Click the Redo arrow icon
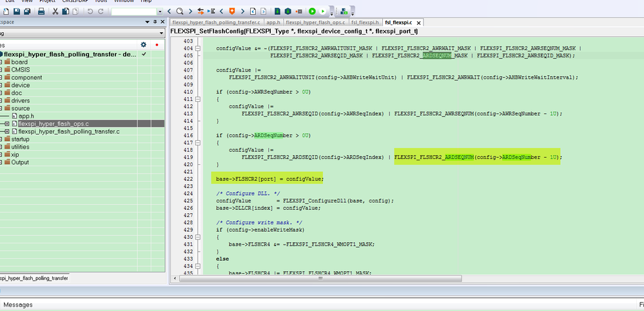This screenshot has width=644, height=311. (101, 12)
